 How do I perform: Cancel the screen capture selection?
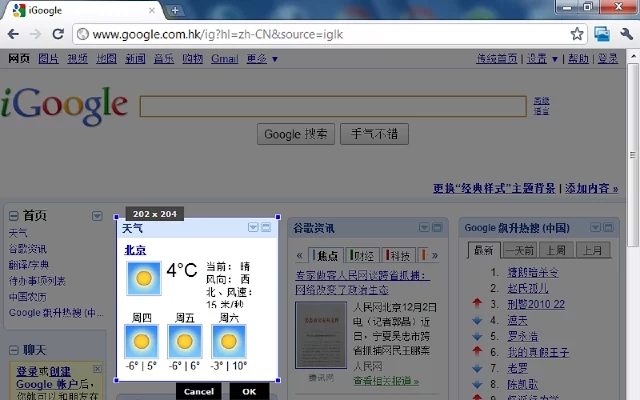click(198, 391)
